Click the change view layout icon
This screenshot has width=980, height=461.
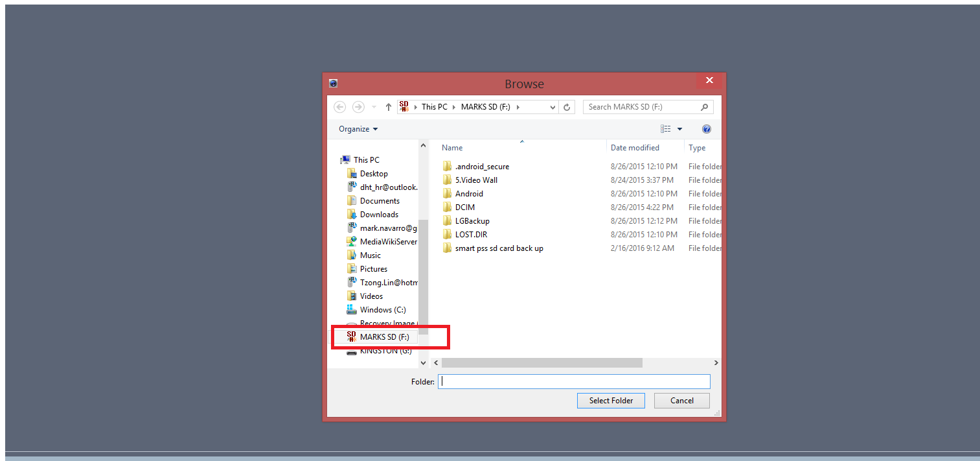coord(666,129)
